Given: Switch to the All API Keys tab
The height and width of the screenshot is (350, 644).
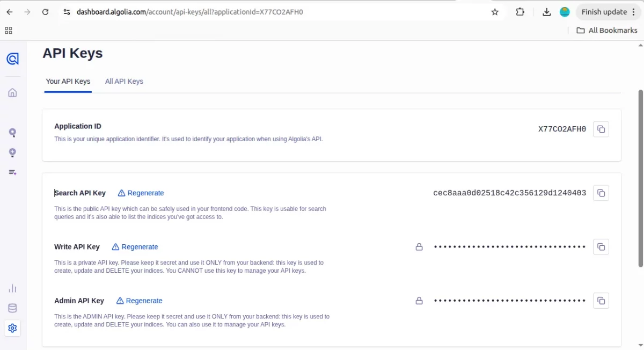Looking at the screenshot, I should coord(124,81).
